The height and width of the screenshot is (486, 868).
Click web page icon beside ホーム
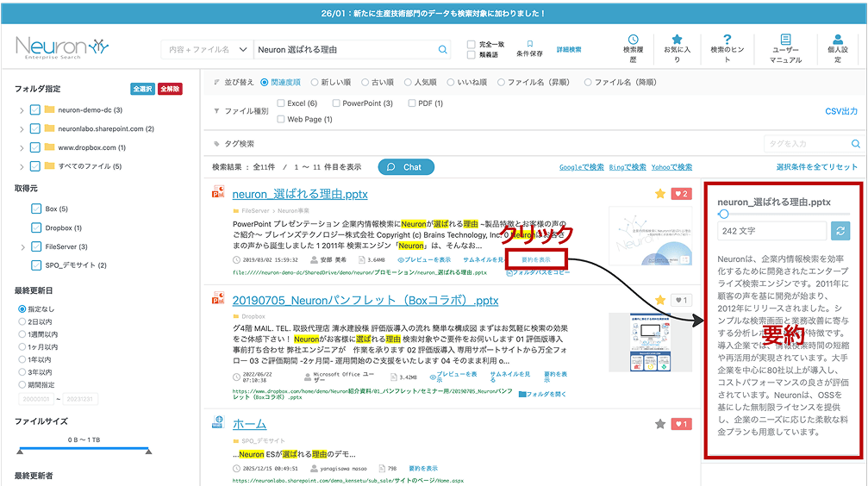point(218,422)
